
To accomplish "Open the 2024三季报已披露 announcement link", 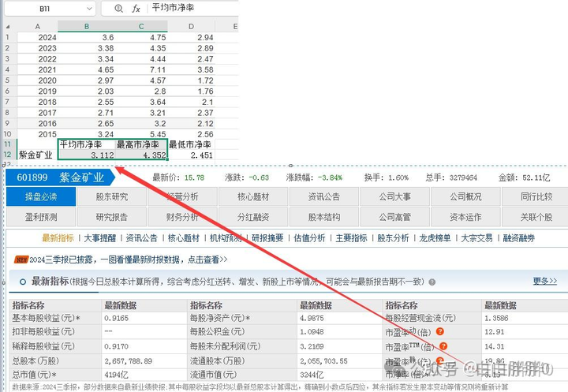I will click(x=129, y=259).
